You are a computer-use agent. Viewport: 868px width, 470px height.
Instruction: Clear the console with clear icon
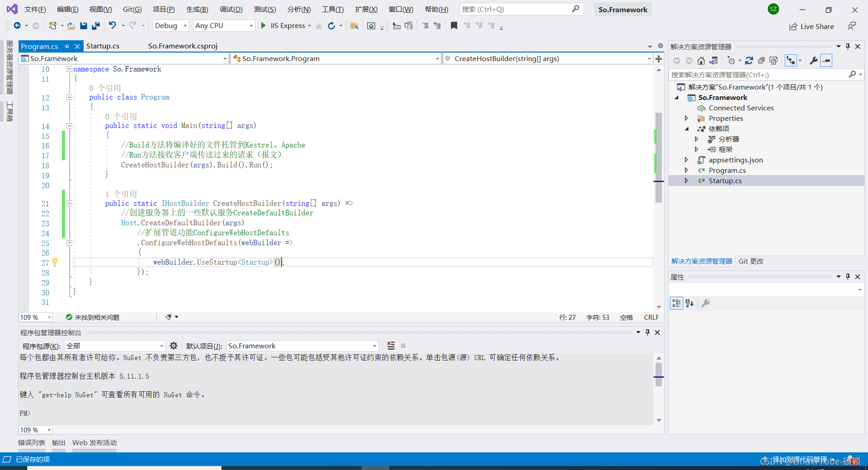391,346
